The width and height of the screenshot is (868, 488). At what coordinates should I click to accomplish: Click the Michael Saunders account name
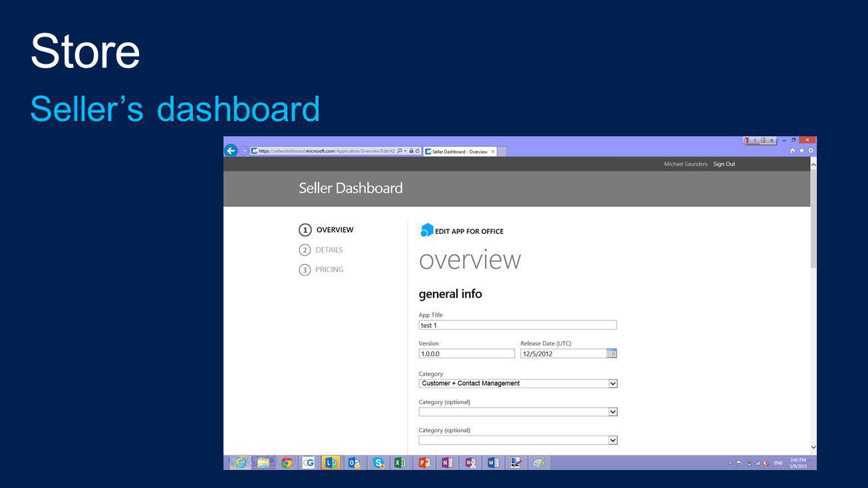[686, 164]
